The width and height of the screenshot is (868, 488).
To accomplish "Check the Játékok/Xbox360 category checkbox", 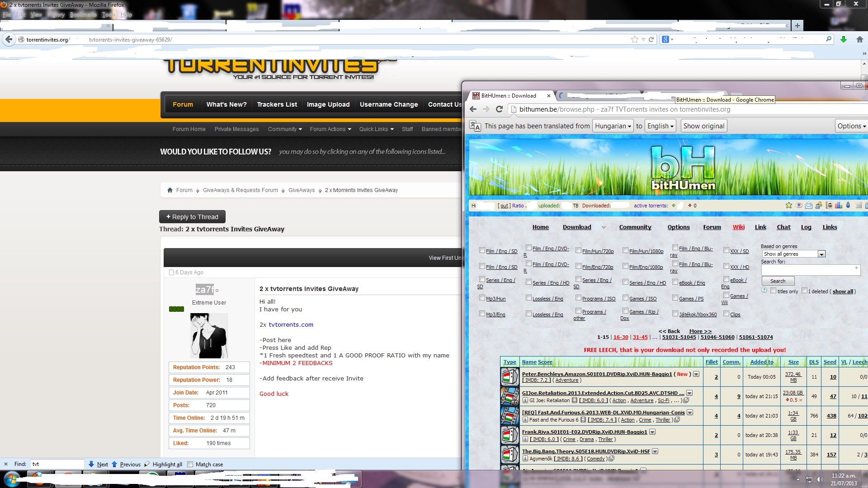I will pyautogui.click(x=675, y=313).
